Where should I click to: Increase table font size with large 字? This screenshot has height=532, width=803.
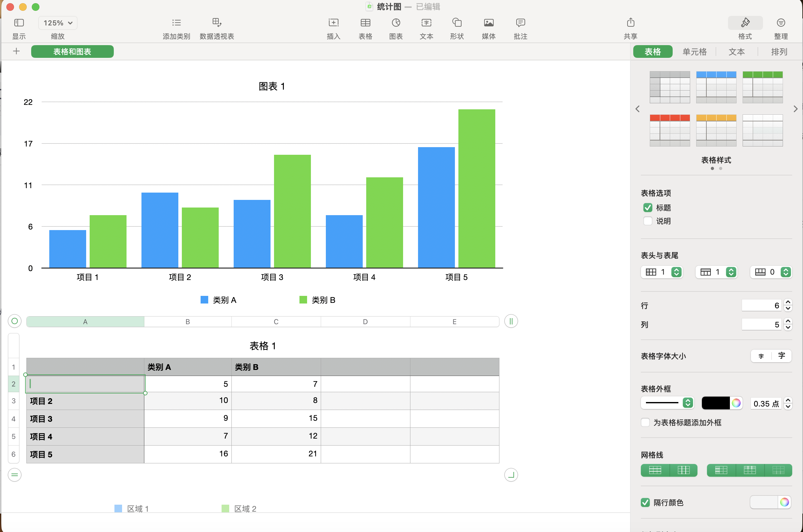pyautogui.click(x=781, y=356)
